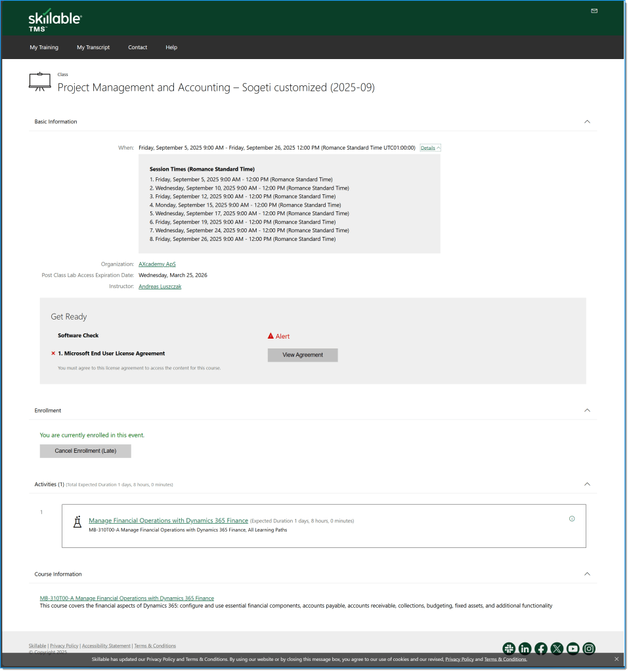Screen dimensions: 629x672
Task: Open the My Transcript menu
Action: (x=93, y=47)
